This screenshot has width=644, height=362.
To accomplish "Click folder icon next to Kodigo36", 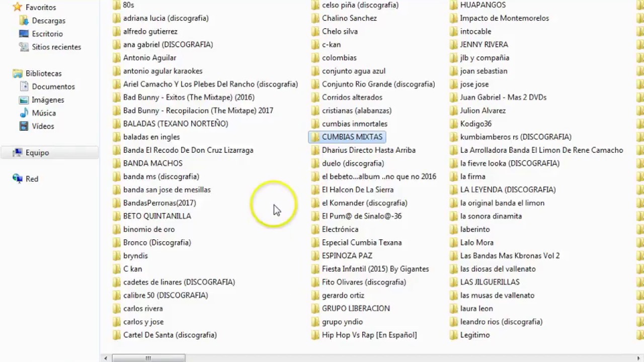I will pos(453,124).
